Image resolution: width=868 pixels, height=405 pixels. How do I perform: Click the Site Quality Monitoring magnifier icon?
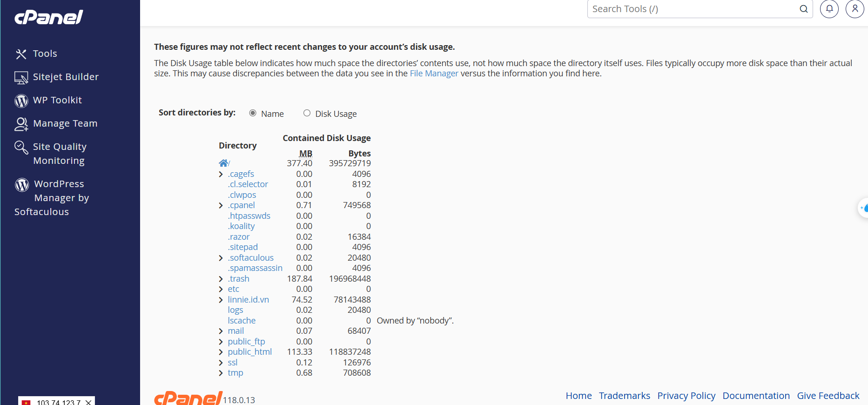pyautogui.click(x=21, y=147)
